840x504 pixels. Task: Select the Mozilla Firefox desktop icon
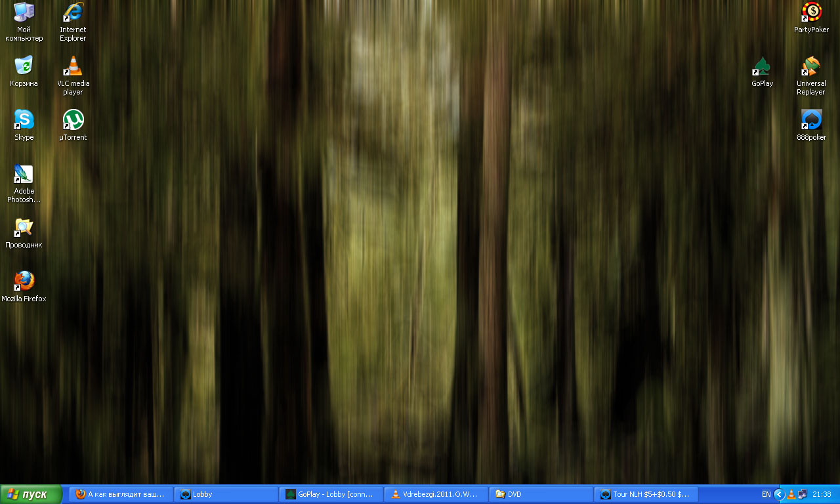point(24,287)
